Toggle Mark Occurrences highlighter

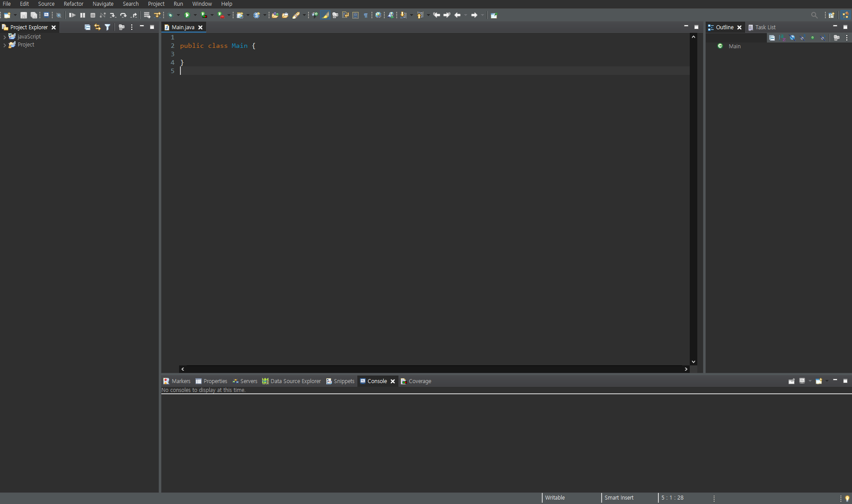(x=325, y=15)
